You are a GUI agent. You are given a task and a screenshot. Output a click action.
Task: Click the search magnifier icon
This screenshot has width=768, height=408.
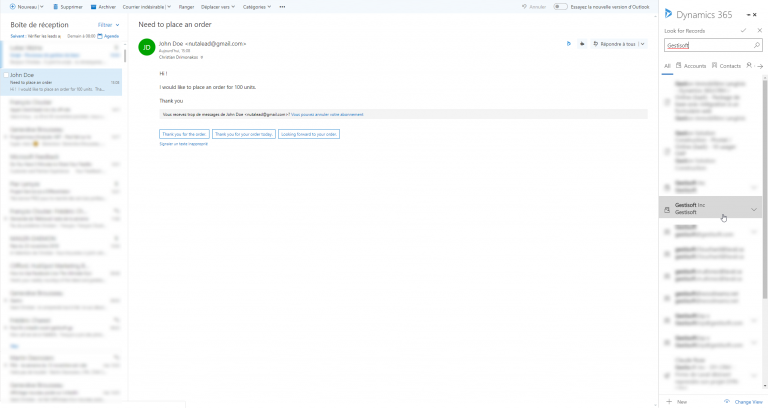[757, 45]
